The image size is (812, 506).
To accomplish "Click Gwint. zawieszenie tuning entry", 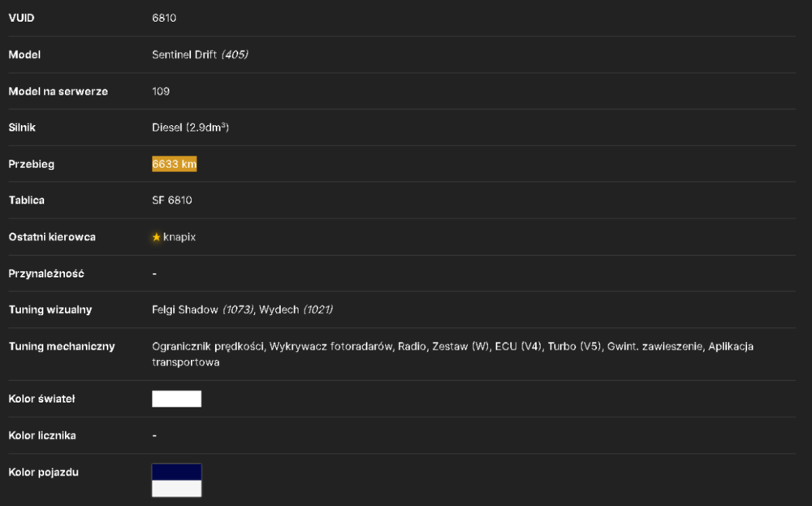I will (x=655, y=347).
